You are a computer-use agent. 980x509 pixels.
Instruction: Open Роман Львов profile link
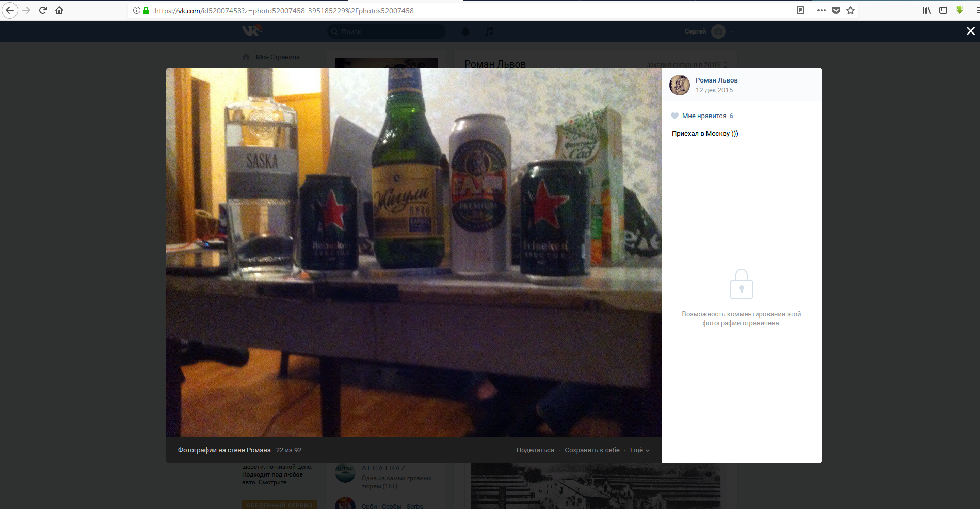coord(716,80)
